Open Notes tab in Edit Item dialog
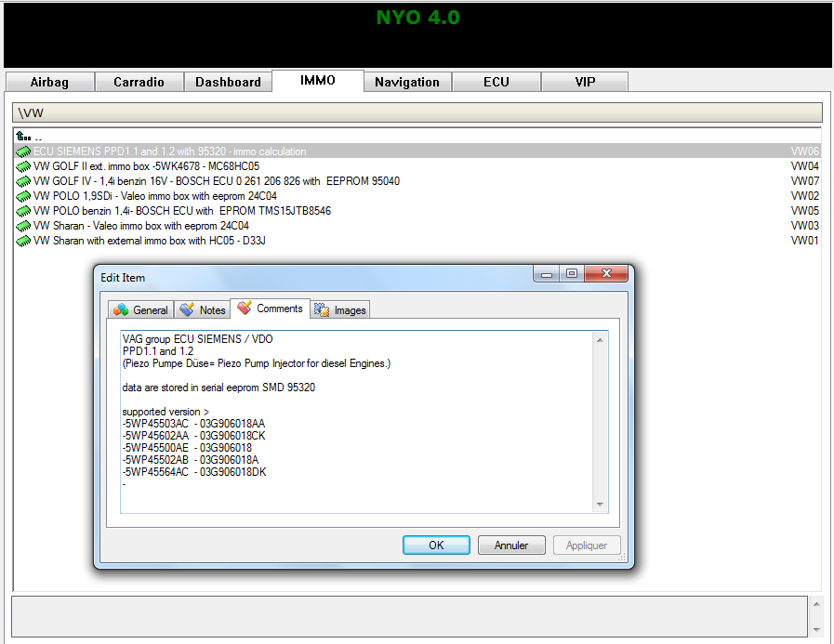 202,309
